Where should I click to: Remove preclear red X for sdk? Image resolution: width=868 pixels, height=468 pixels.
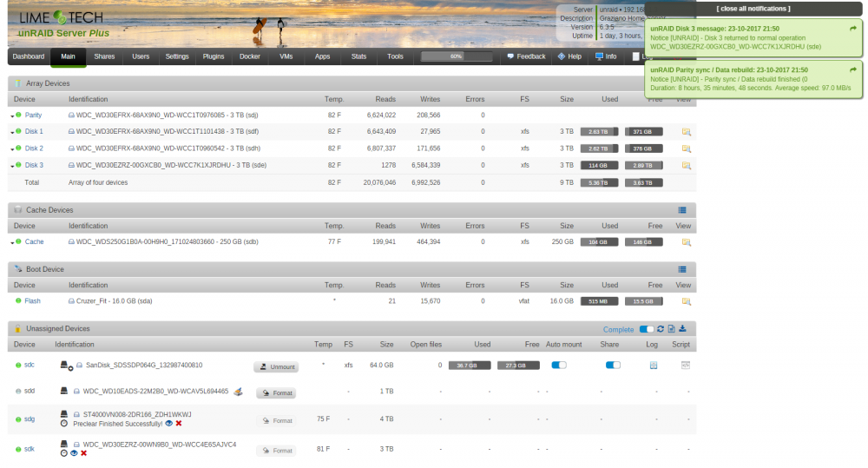click(x=83, y=453)
